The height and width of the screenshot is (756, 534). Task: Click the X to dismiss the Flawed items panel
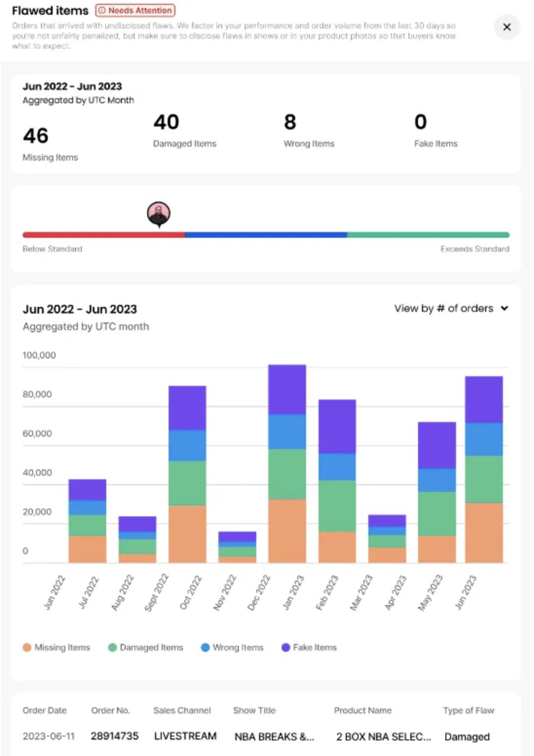pyautogui.click(x=507, y=27)
